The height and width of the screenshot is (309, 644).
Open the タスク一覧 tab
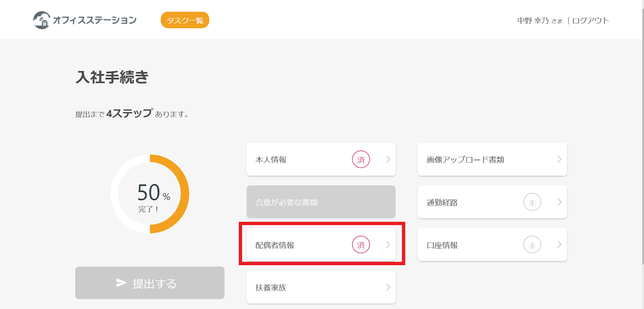pos(185,20)
